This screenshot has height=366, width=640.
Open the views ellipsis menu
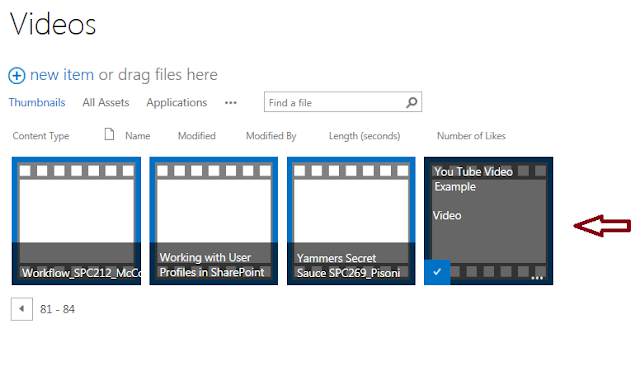tap(231, 103)
